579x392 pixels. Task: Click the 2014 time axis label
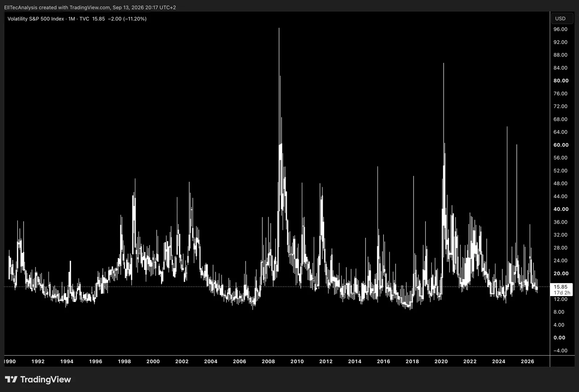pos(355,361)
